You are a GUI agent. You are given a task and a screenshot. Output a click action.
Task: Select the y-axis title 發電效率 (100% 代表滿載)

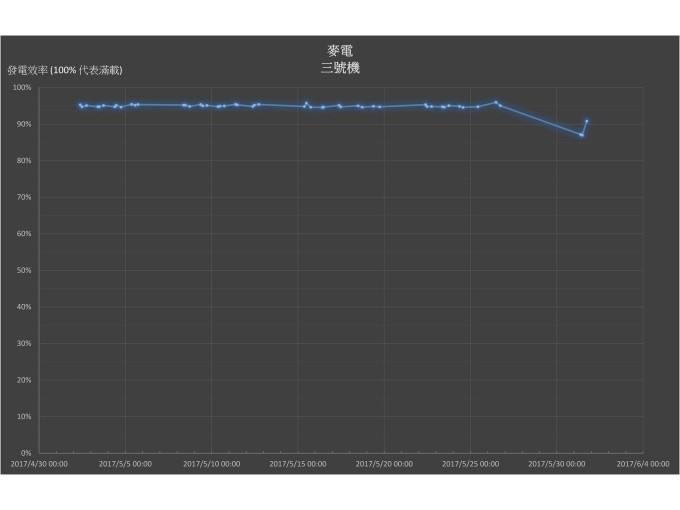pos(65,70)
